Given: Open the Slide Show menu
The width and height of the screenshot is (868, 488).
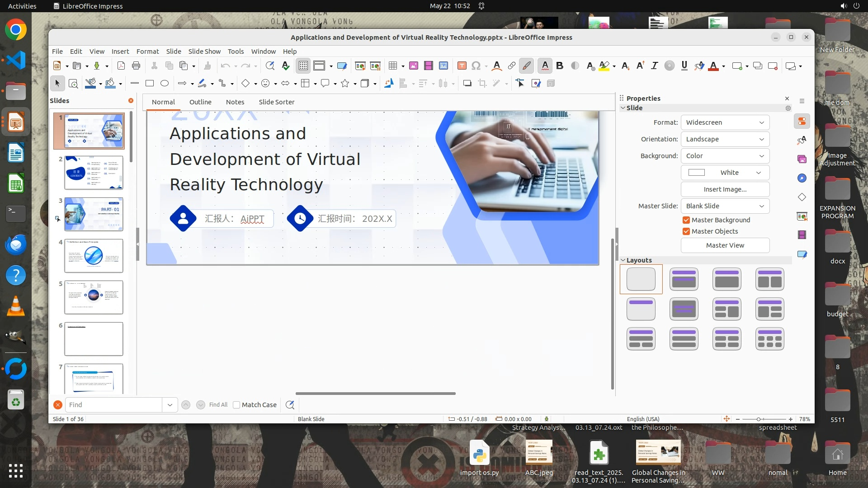Looking at the screenshot, I should 204,52.
